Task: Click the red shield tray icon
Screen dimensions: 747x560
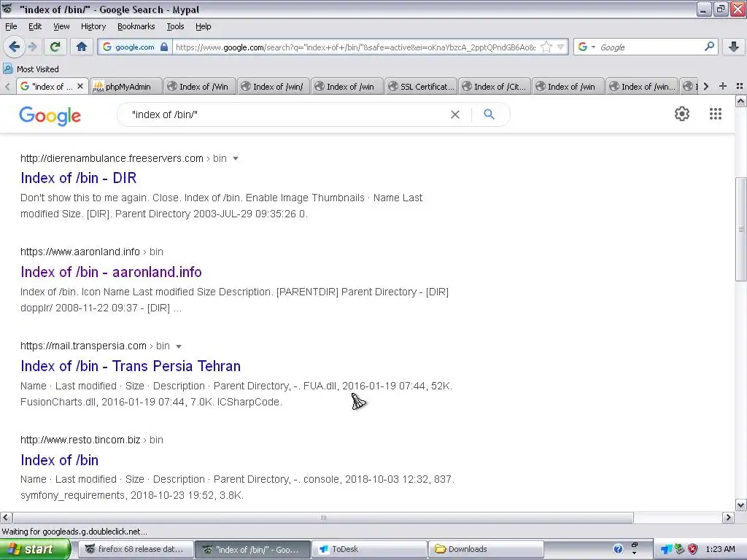Action: pos(693,549)
